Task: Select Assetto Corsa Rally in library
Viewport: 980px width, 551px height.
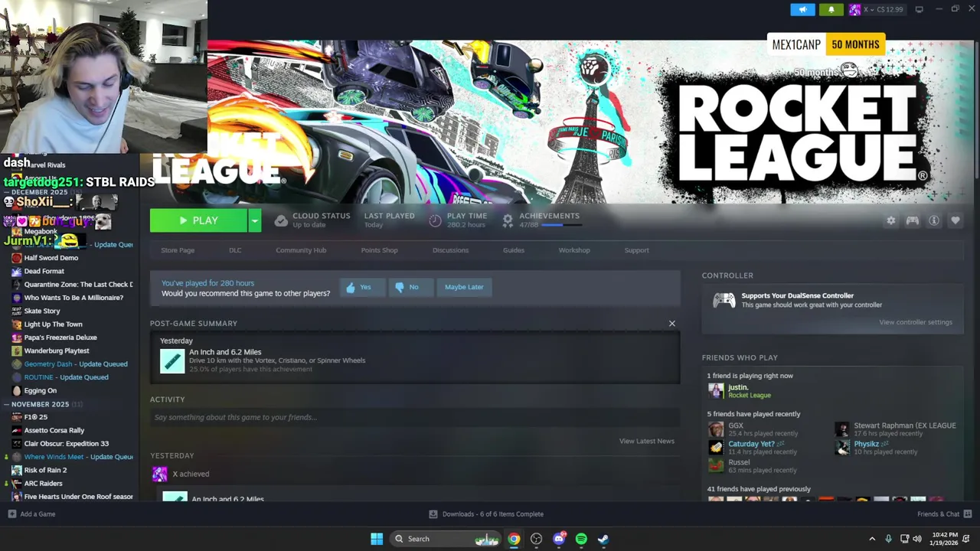Action: pyautogui.click(x=54, y=430)
